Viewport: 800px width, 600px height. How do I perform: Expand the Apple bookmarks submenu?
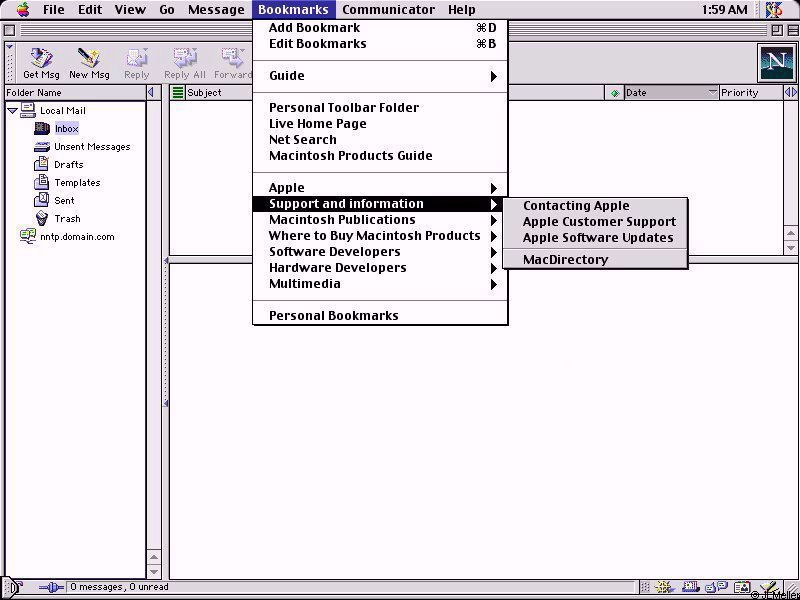click(381, 188)
